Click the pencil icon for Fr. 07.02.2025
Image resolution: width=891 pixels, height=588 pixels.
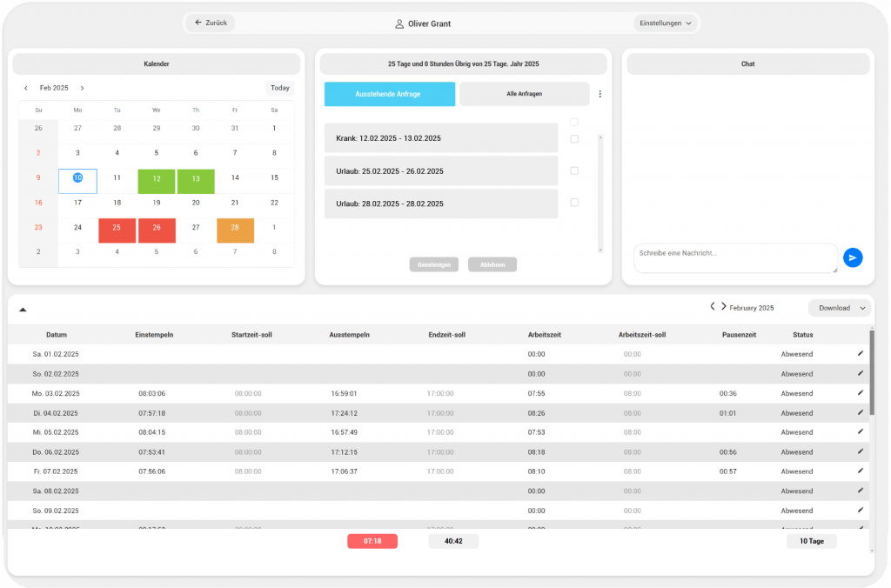click(861, 471)
